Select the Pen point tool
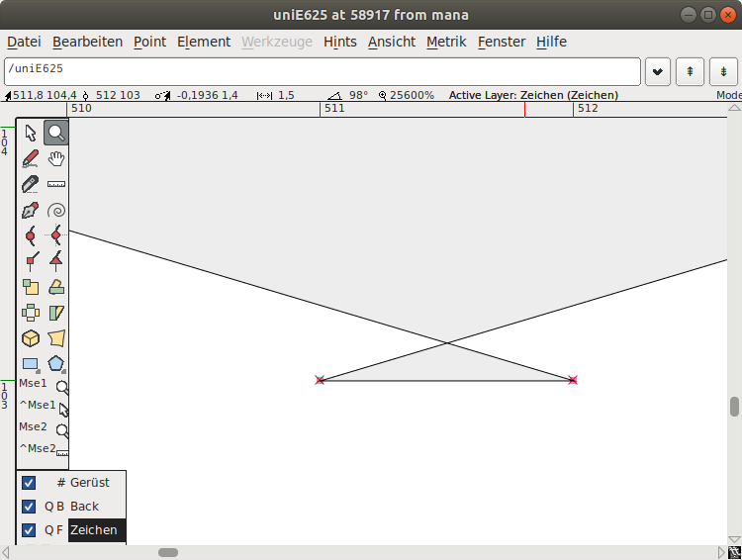Viewport: 742px width, 560px height. click(x=31, y=210)
